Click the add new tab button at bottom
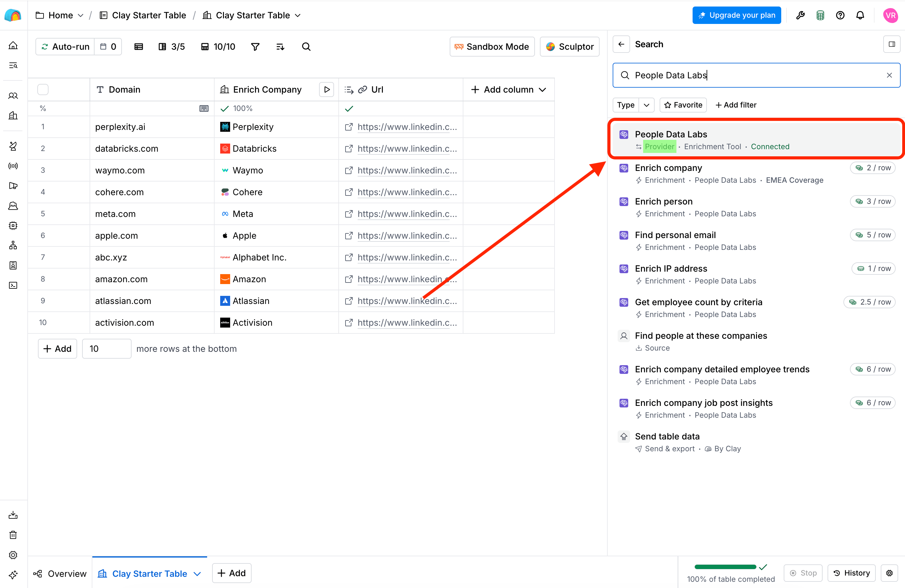 (x=232, y=573)
